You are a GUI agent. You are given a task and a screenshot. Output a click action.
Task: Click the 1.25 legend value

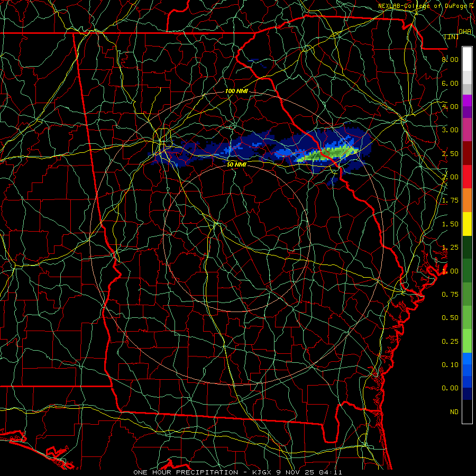[x=450, y=248]
